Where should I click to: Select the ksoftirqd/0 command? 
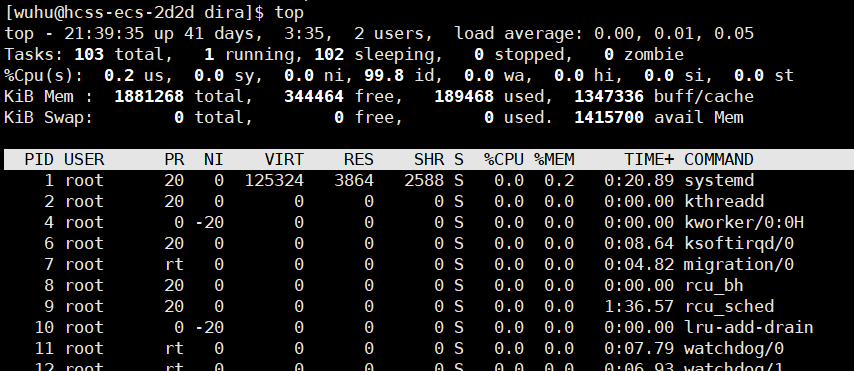tap(739, 243)
